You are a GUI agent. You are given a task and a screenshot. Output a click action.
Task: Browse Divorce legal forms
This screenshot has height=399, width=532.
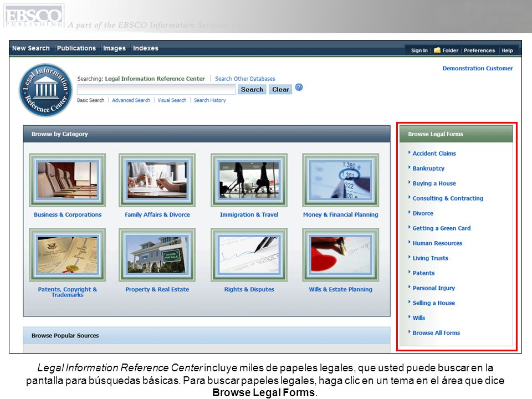[x=423, y=213]
